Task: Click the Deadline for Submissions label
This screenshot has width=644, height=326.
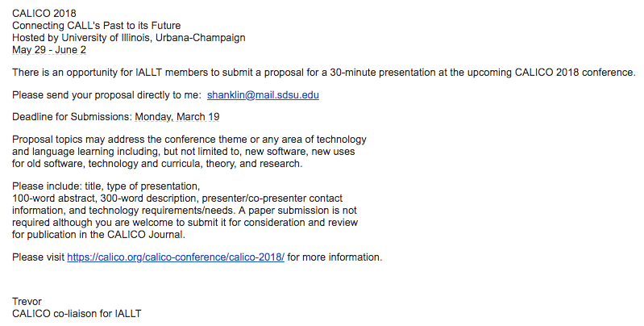Action: point(72,117)
